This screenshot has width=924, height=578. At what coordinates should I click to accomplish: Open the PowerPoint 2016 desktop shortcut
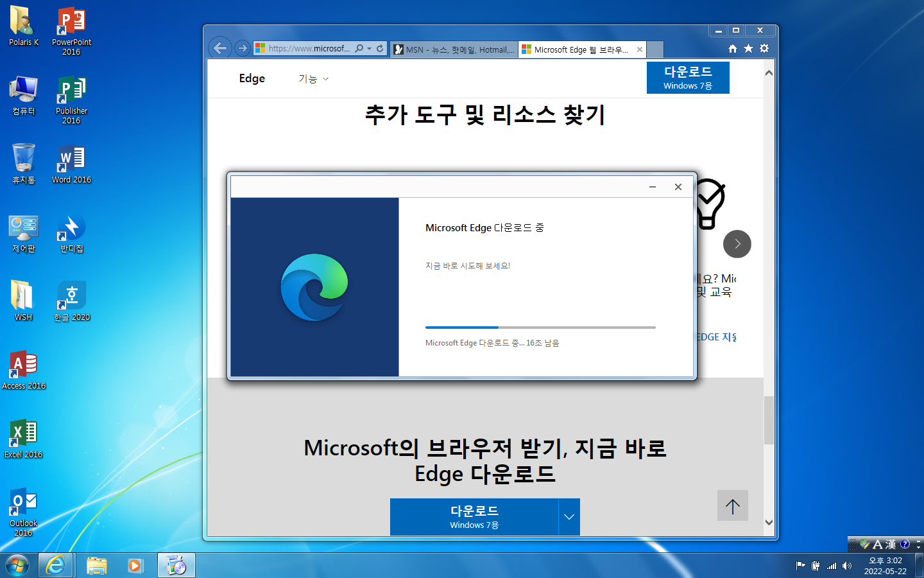pyautogui.click(x=71, y=30)
